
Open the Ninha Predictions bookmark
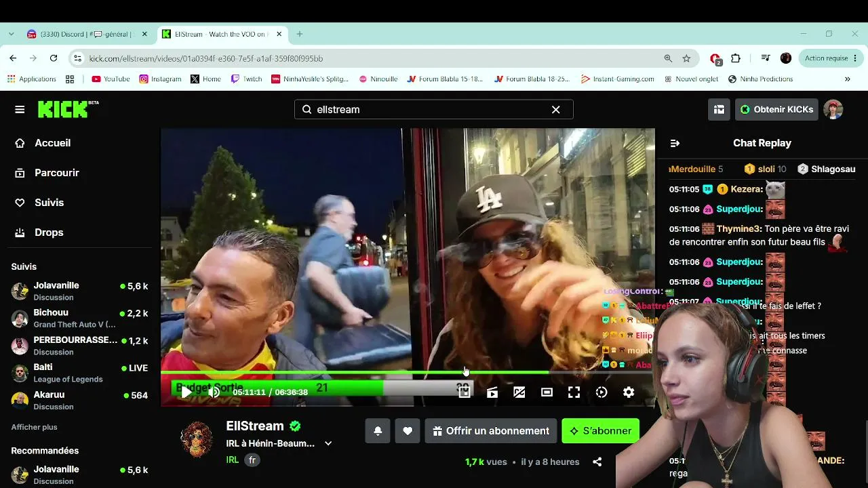point(760,79)
